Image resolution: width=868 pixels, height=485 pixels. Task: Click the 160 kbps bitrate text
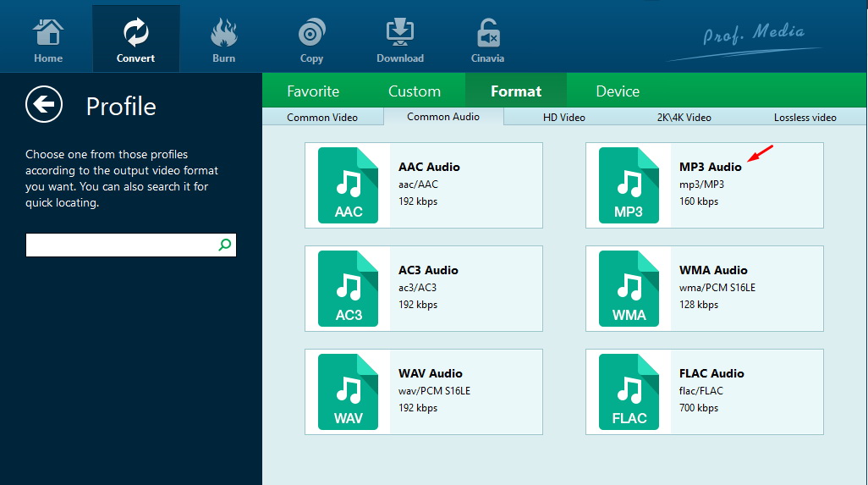[699, 201]
